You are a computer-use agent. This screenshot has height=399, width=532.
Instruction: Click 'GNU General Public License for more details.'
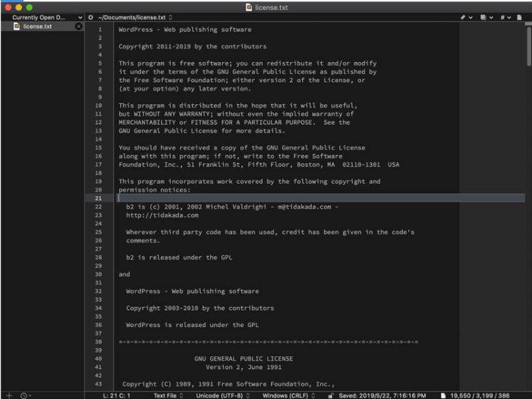click(x=202, y=130)
